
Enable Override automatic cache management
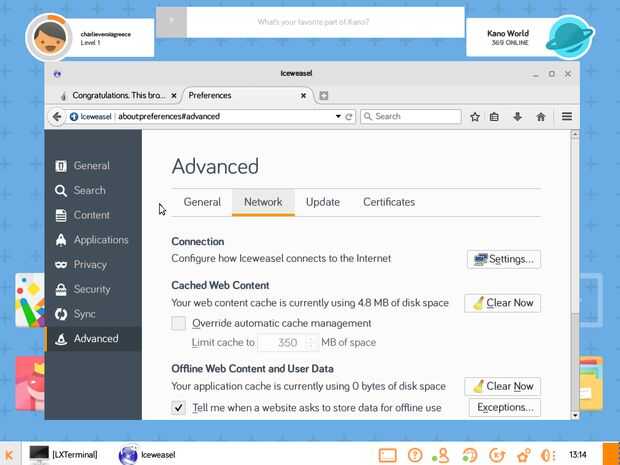[x=179, y=323]
